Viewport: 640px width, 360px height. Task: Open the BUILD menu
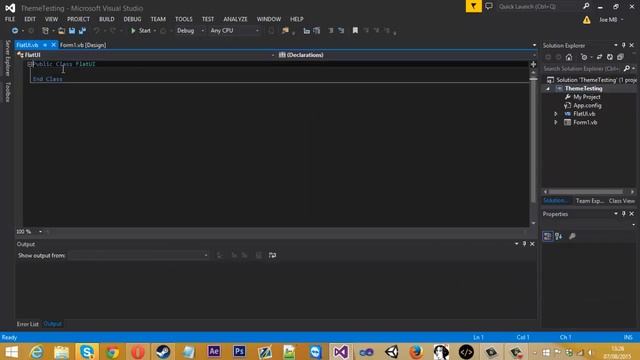click(107, 19)
